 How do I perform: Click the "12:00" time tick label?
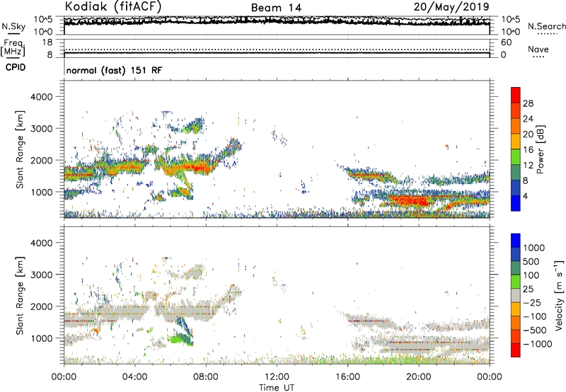tap(277, 377)
